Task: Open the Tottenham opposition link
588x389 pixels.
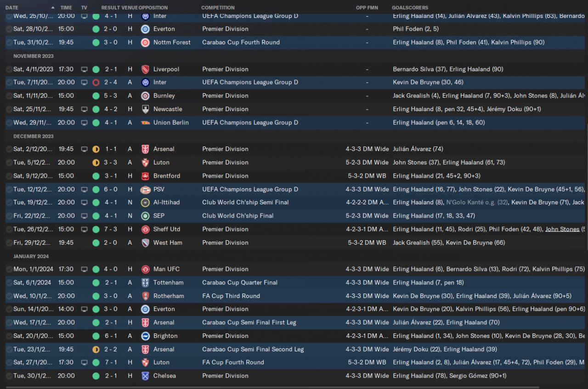Action: [x=168, y=282]
